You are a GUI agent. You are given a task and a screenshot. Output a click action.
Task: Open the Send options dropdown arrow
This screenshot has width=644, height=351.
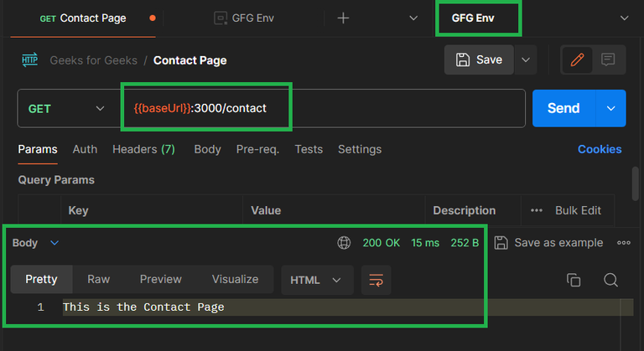point(610,108)
